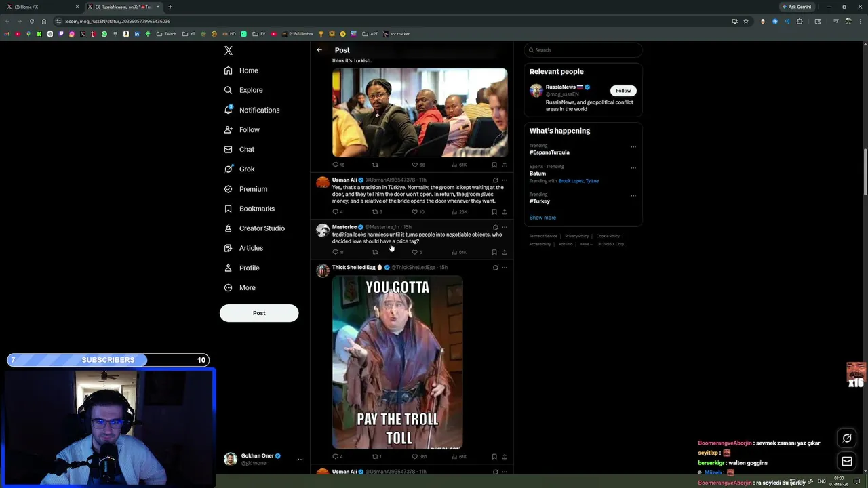Go back with the Post header arrow

click(319, 50)
